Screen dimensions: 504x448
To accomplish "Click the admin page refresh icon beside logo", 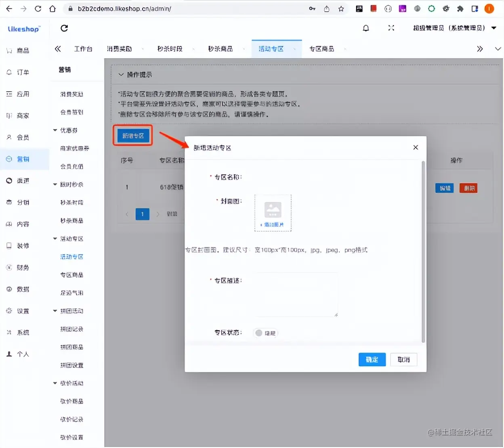I will [x=64, y=28].
